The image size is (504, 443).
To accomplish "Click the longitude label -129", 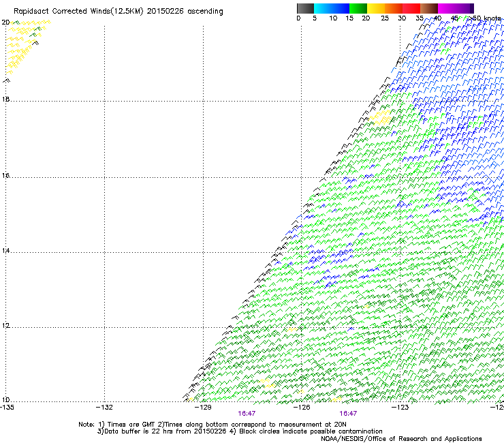I will pos(203,408).
